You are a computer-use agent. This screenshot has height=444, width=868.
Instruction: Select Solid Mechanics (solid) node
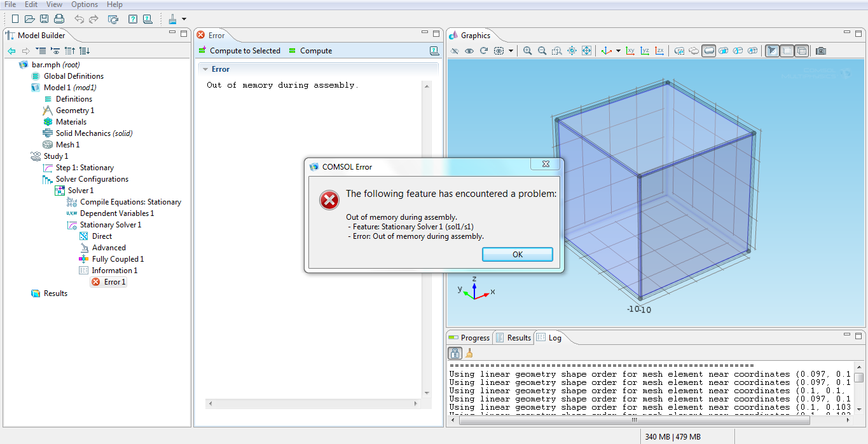point(88,133)
